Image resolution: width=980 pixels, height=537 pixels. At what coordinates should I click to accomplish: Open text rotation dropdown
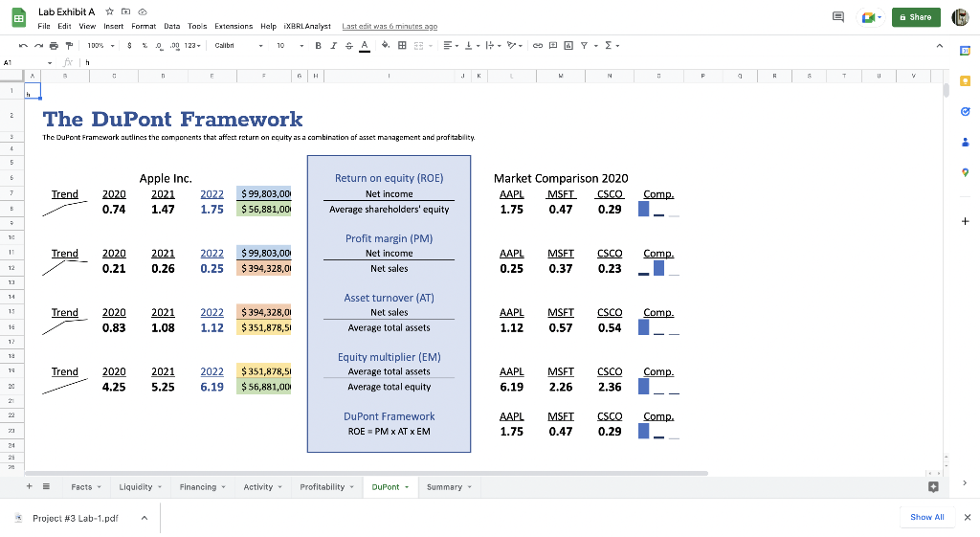pos(515,46)
